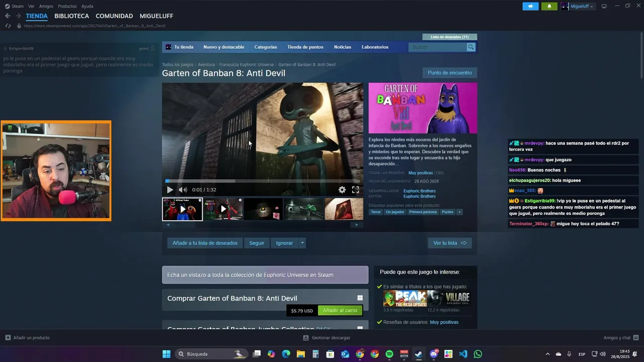
Task: Open Laboratorios tab
Action: coord(375,47)
